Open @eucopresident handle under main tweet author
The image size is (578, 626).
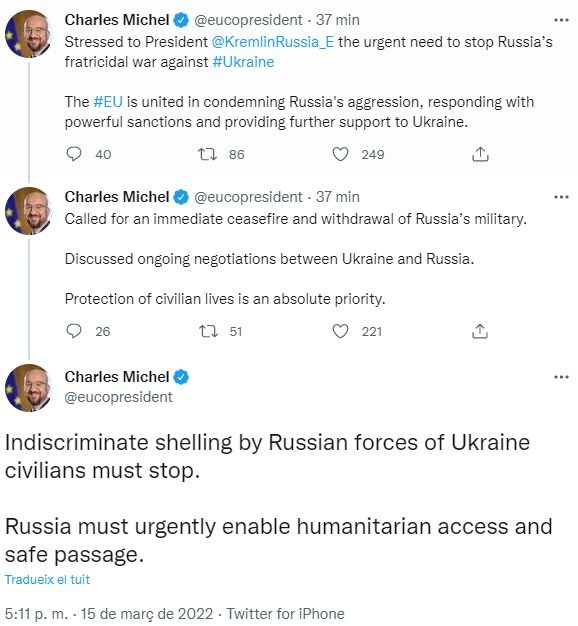point(119,397)
